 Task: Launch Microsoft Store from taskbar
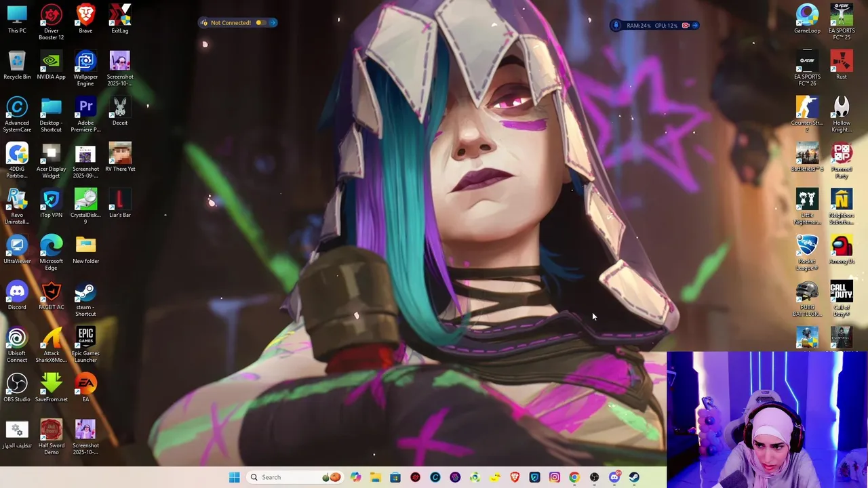point(395,477)
